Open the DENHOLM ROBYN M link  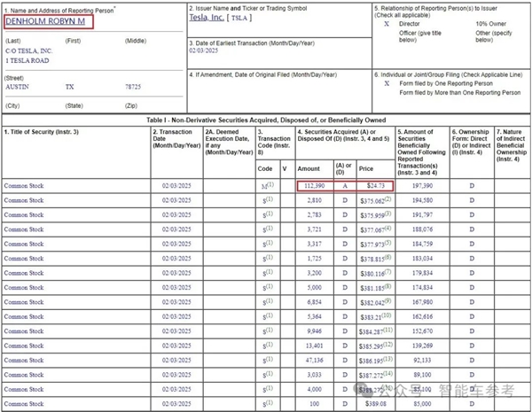pyautogui.click(x=45, y=21)
